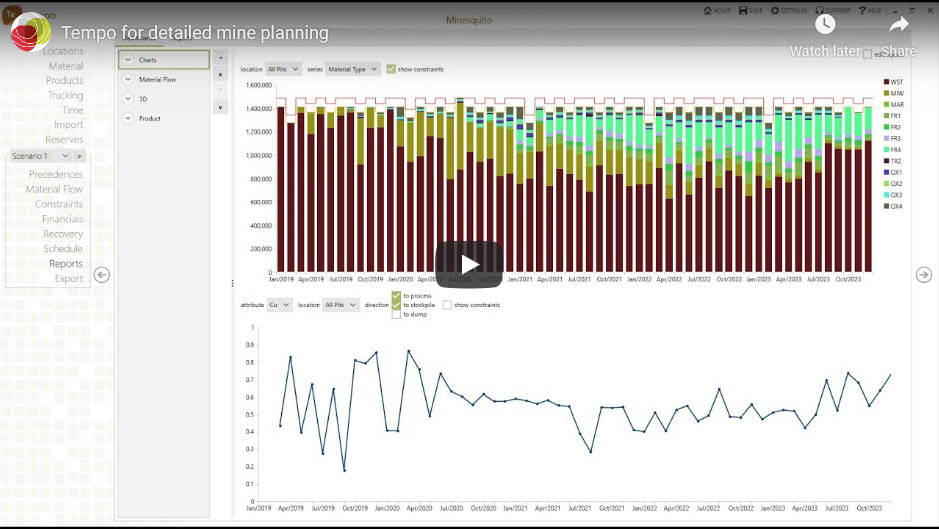939x529 pixels.
Task: Expand the 3D report item
Action: 128,99
